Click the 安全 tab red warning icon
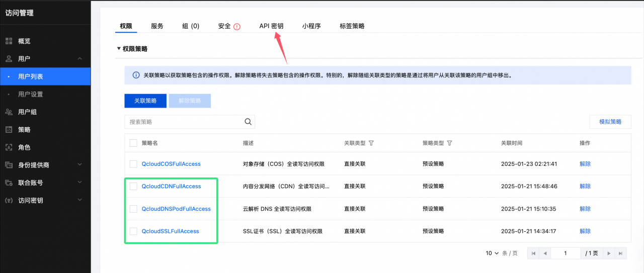The width and height of the screenshot is (644, 273). 237,27
